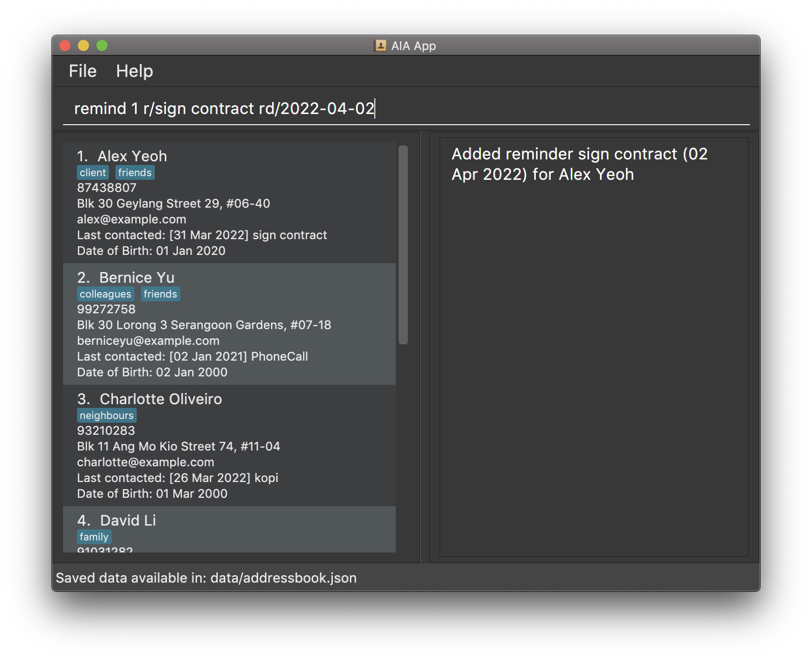
Task: Click Last contacted 02 Jan 2021 PhoneCall
Action: 192,356
